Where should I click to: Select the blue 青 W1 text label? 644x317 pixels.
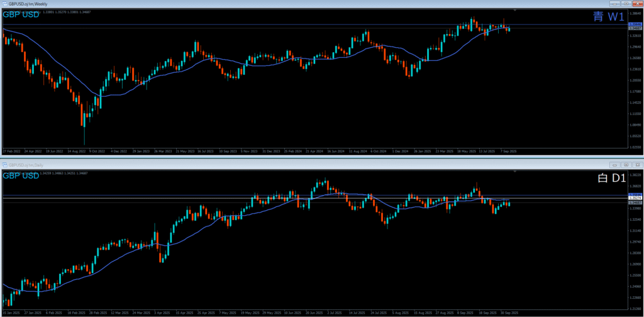(x=609, y=17)
